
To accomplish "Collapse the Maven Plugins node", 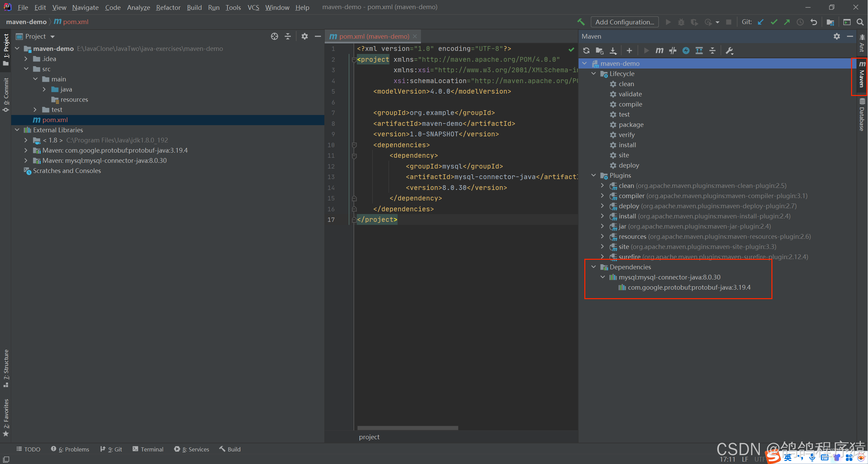I will pyautogui.click(x=593, y=175).
